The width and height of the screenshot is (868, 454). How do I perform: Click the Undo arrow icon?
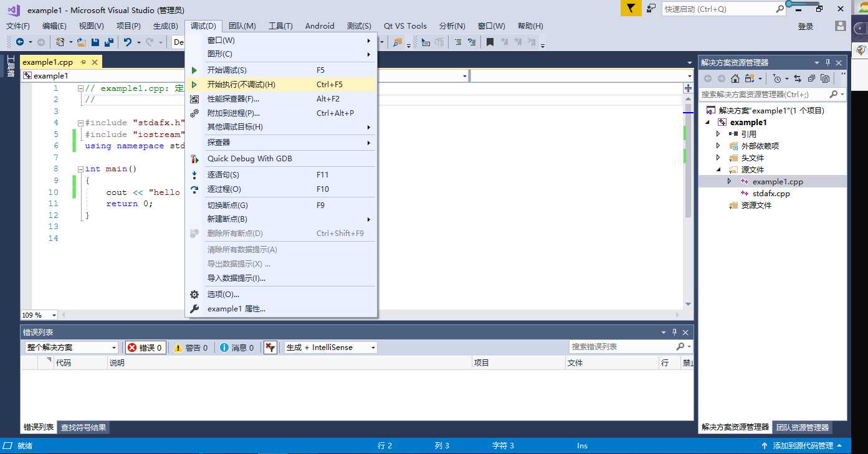click(x=128, y=42)
